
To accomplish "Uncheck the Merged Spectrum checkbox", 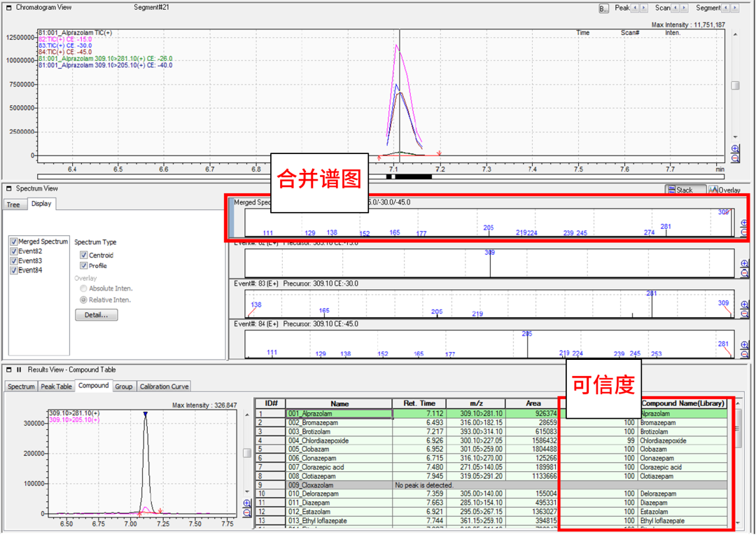I will point(13,242).
